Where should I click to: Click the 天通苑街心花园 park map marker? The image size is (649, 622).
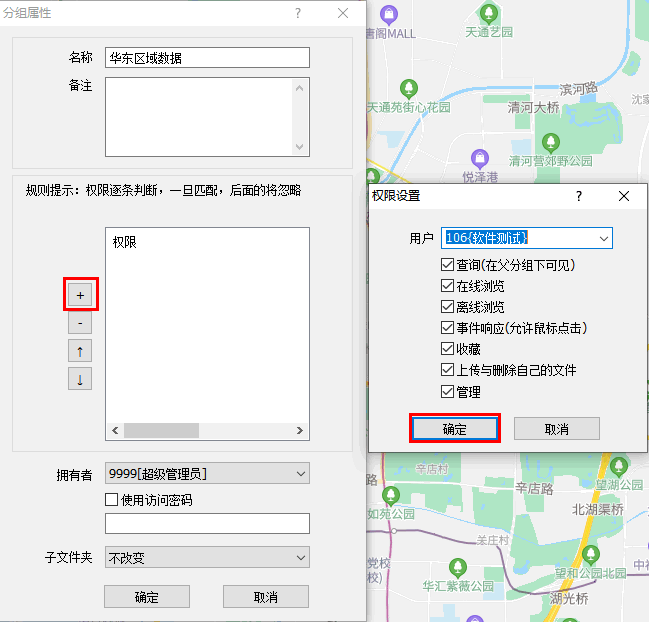[409, 88]
